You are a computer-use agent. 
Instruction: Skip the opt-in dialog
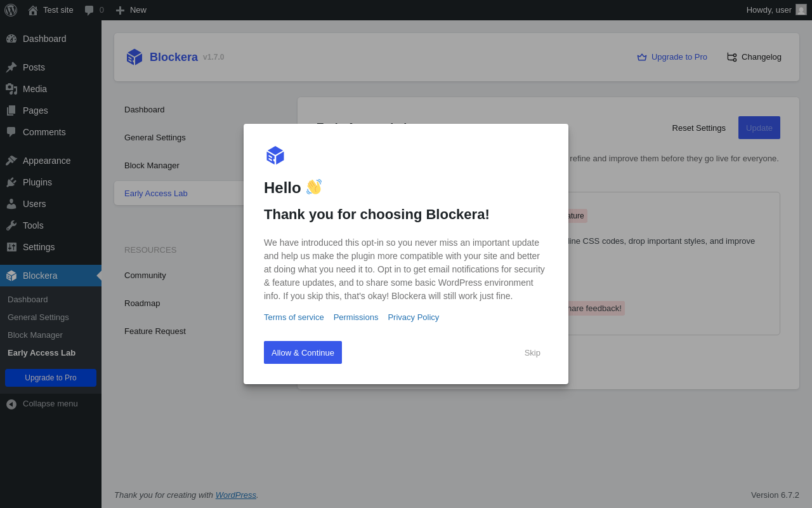[532, 353]
